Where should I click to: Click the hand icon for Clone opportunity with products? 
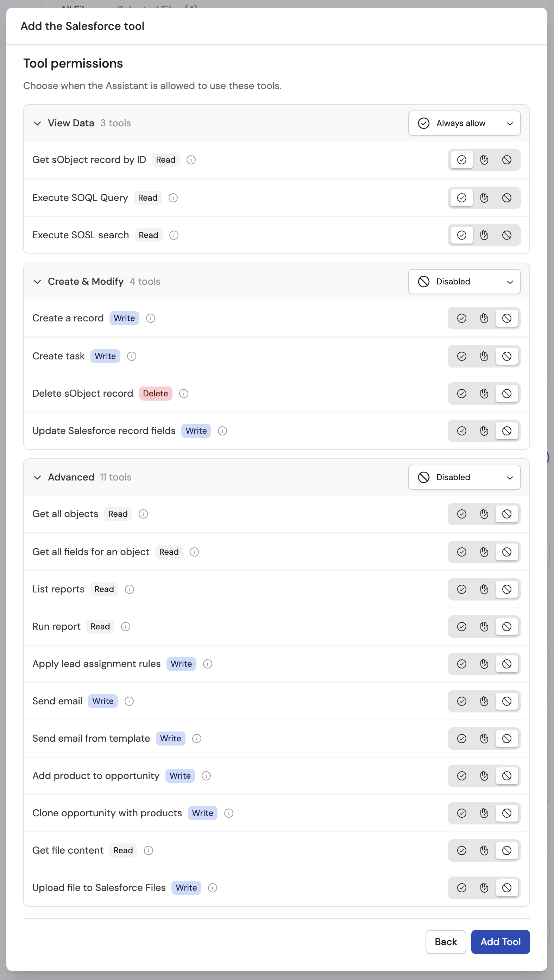tap(484, 813)
